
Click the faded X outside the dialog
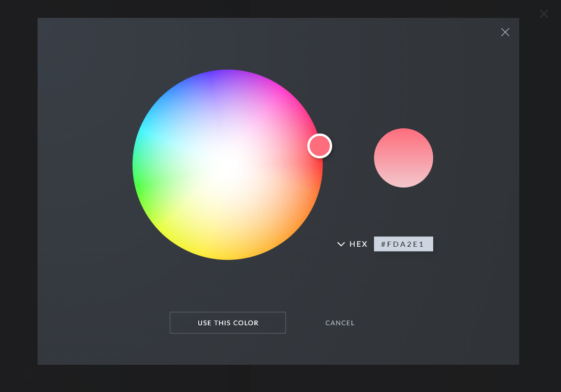point(544,14)
